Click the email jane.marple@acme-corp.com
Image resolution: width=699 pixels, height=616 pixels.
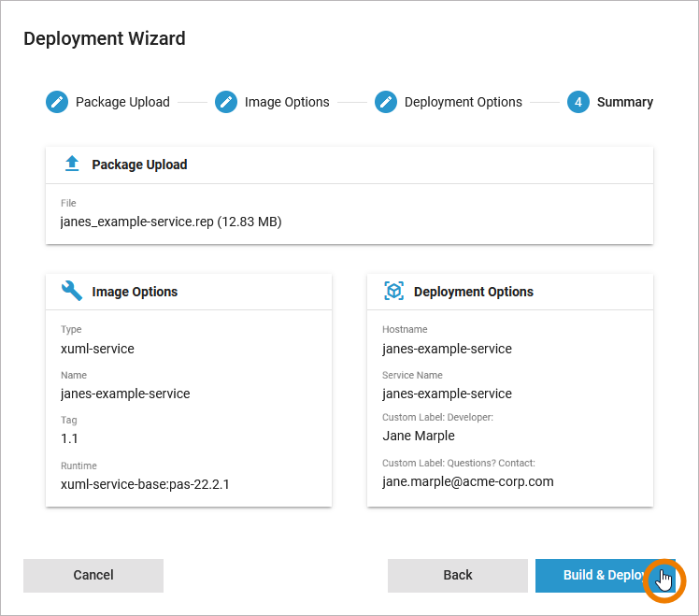[468, 481]
